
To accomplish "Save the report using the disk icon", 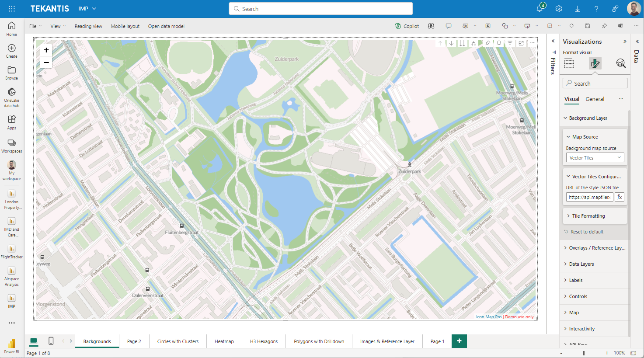I will click(587, 26).
